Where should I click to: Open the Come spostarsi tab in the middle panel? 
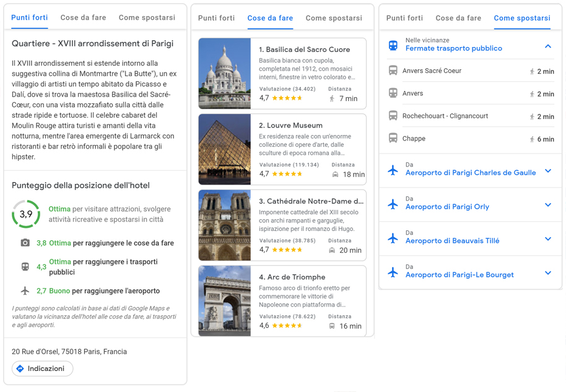coord(334,18)
